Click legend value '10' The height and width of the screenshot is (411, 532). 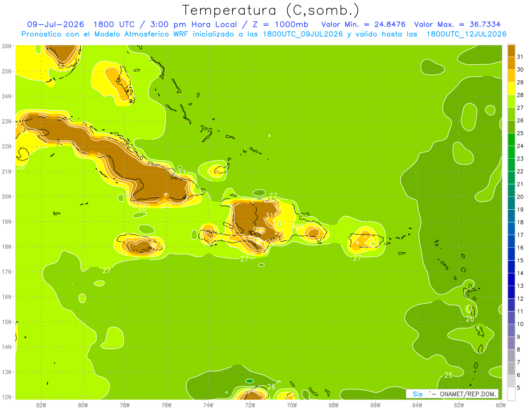(x=520, y=324)
